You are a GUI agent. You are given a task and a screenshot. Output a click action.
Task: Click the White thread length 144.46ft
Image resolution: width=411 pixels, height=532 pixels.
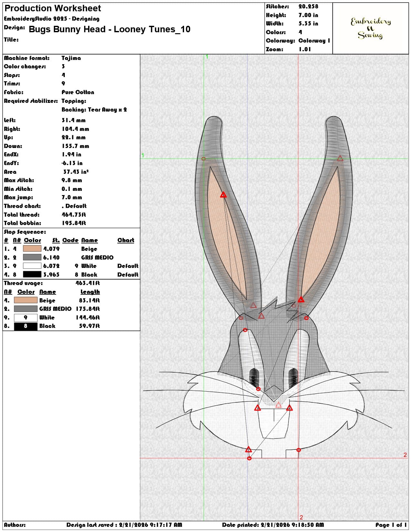click(88, 318)
